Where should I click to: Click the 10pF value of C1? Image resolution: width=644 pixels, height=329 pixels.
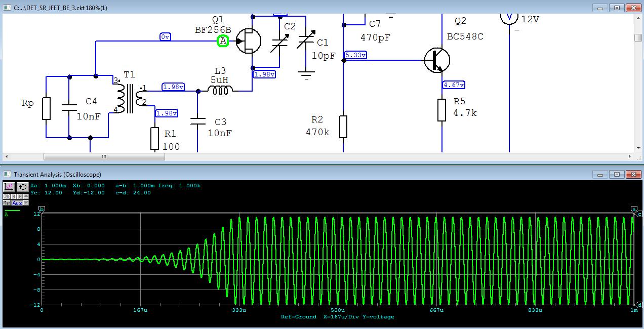(x=323, y=56)
